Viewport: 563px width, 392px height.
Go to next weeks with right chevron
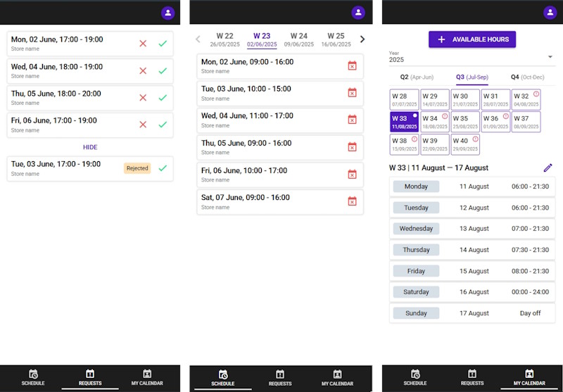click(362, 39)
